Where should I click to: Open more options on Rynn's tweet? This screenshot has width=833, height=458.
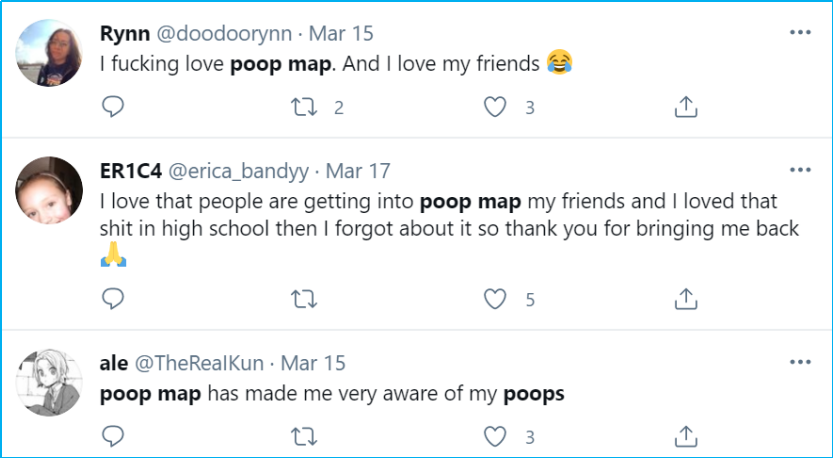click(800, 32)
